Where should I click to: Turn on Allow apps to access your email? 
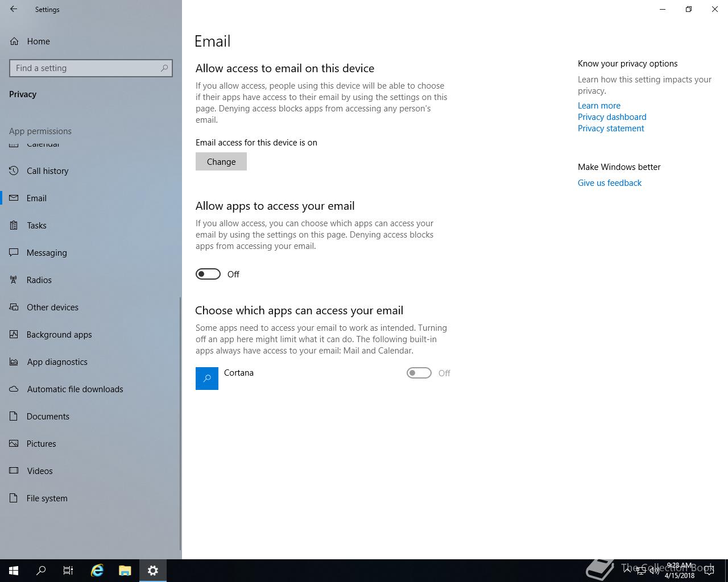tap(208, 274)
